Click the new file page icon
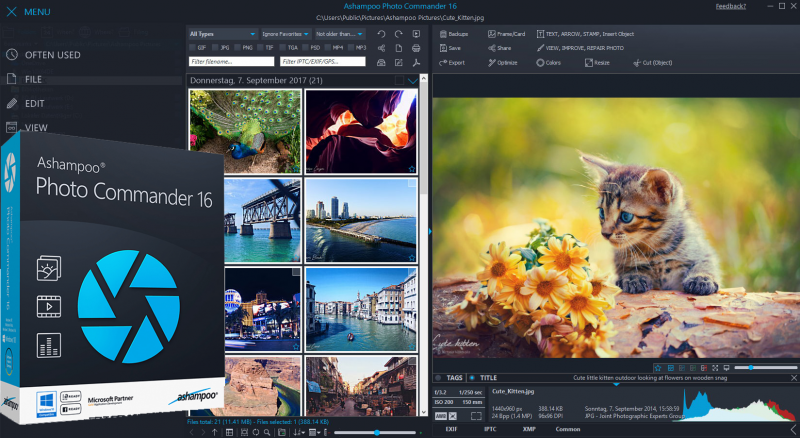The width and height of the screenshot is (800, 438). pos(398,48)
